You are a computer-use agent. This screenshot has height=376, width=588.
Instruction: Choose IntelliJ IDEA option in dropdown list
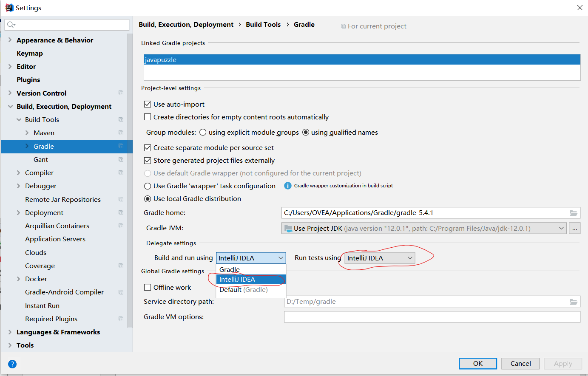(251, 280)
